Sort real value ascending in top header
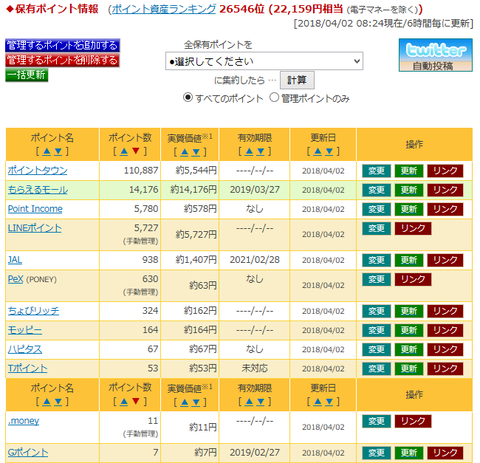480x463 pixels. click(184, 152)
